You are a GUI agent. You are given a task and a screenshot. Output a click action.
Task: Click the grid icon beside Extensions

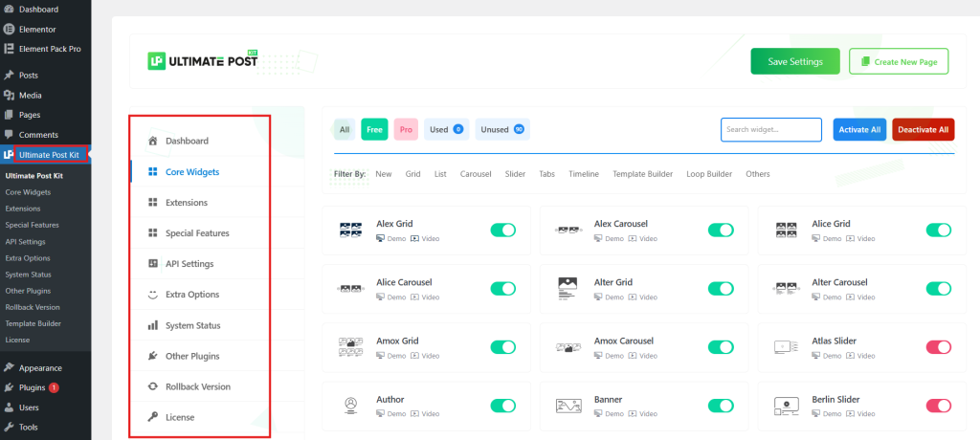coord(152,203)
